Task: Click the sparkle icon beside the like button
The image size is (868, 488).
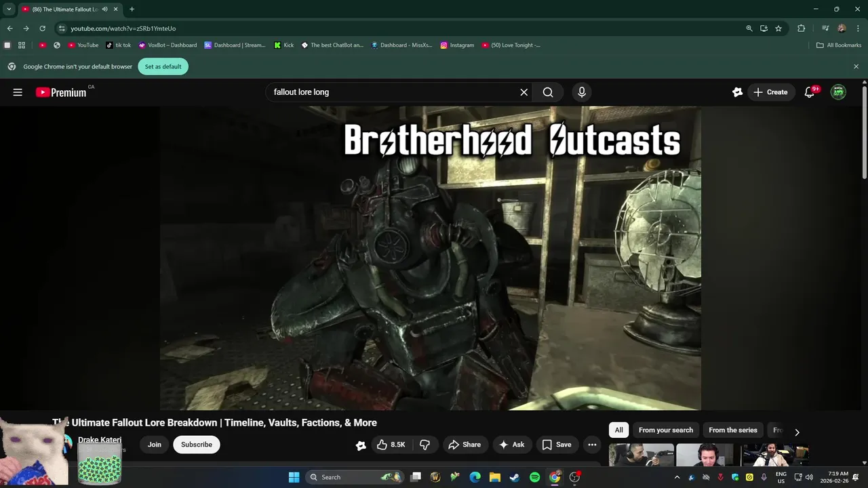Action: [x=361, y=445]
